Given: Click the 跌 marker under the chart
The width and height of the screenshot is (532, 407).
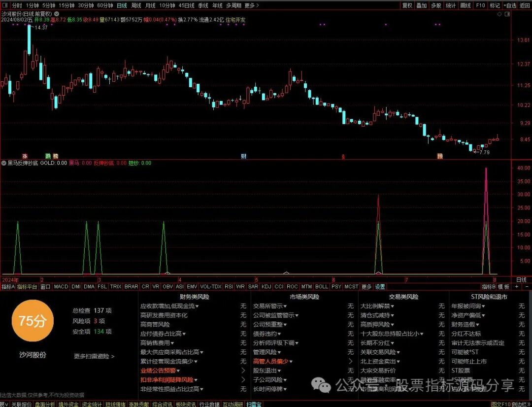Looking at the screenshot, I should [x=48, y=156].
